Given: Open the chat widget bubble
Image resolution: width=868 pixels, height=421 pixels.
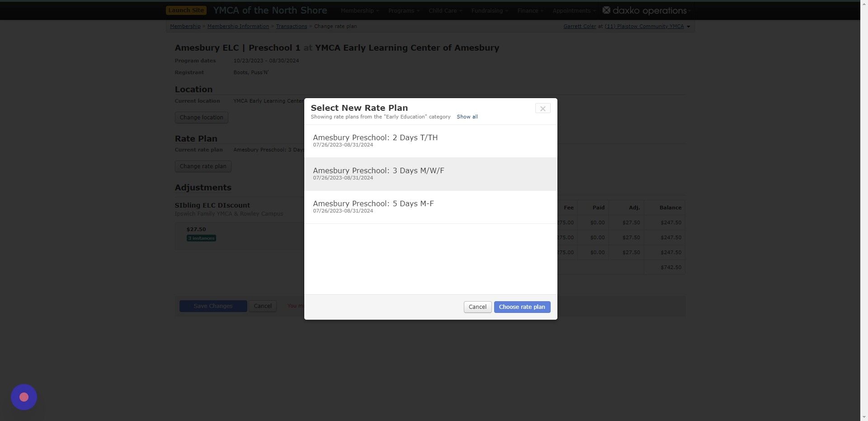Looking at the screenshot, I should pyautogui.click(x=24, y=397).
